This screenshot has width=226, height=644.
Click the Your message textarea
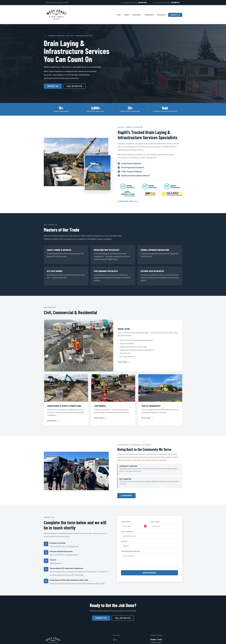tap(149, 560)
